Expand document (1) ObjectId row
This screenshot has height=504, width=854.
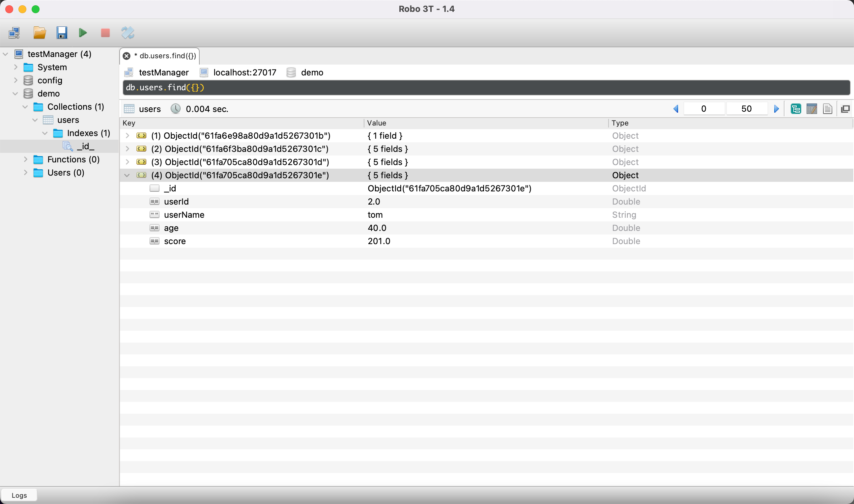[x=128, y=136]
